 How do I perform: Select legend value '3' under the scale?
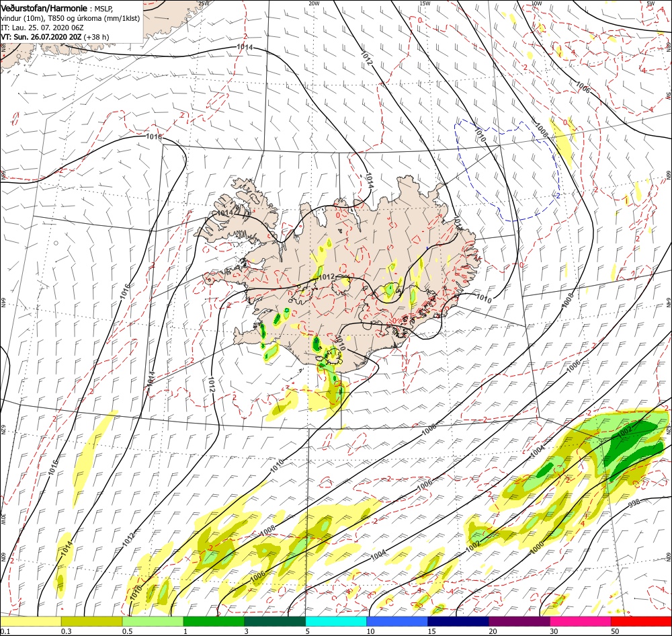point(247,631)
